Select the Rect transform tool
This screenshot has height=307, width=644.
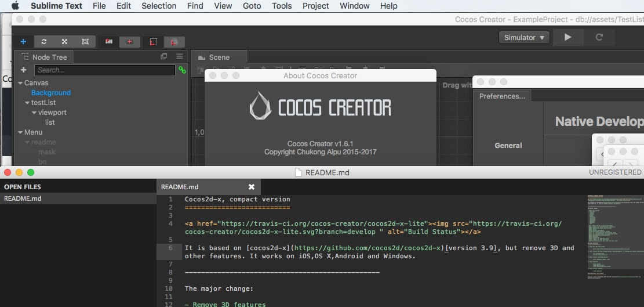[85, 42]
